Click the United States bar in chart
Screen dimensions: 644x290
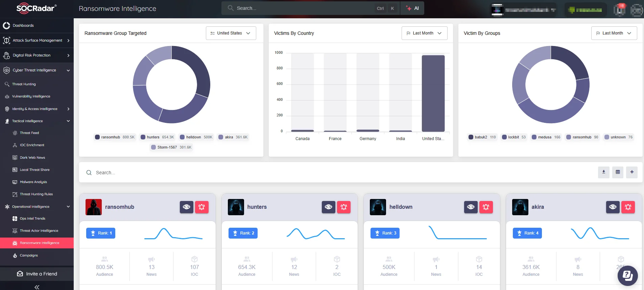tap(433, 93)
